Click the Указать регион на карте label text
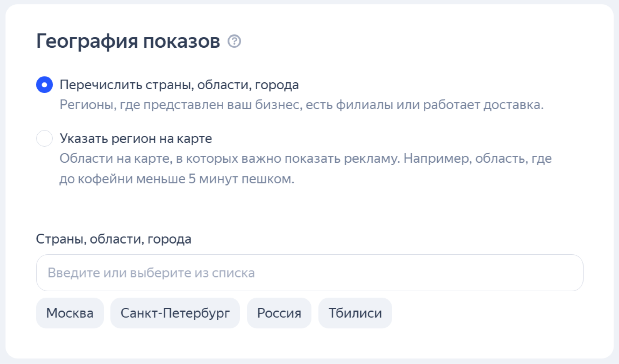 click(x=136, y=138)
